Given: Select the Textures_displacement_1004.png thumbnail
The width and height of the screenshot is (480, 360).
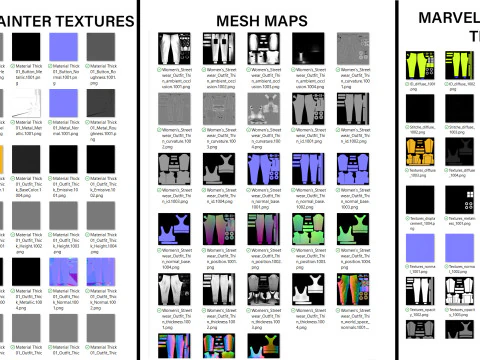Looking at the screenshot, I should pyautogui.click(x=420, y=200).
